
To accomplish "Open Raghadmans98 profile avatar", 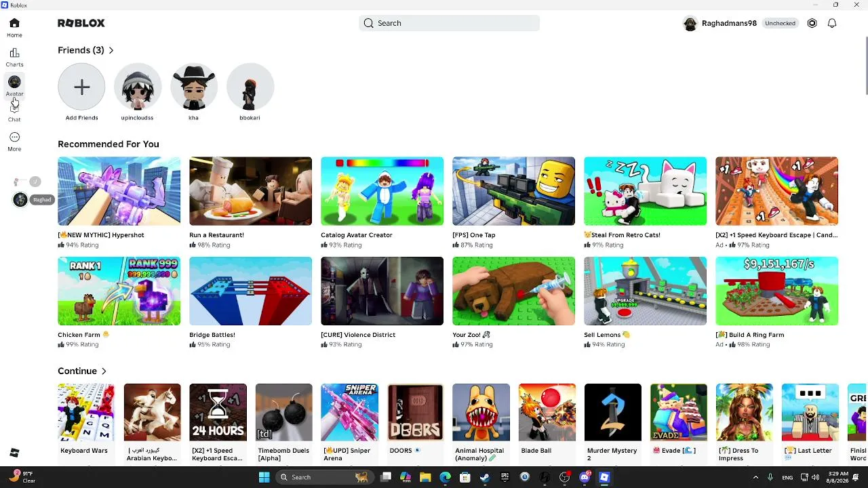I will (690, 23).
